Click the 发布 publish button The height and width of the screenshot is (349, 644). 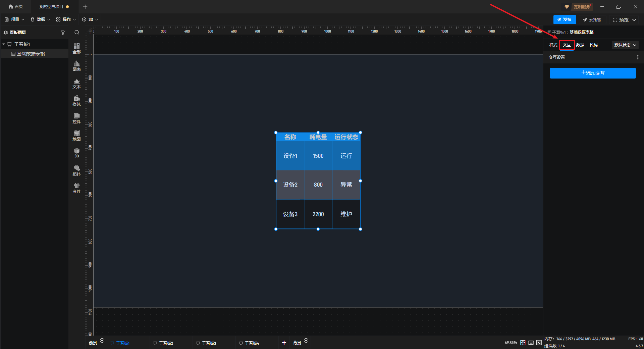click(565, 19)
